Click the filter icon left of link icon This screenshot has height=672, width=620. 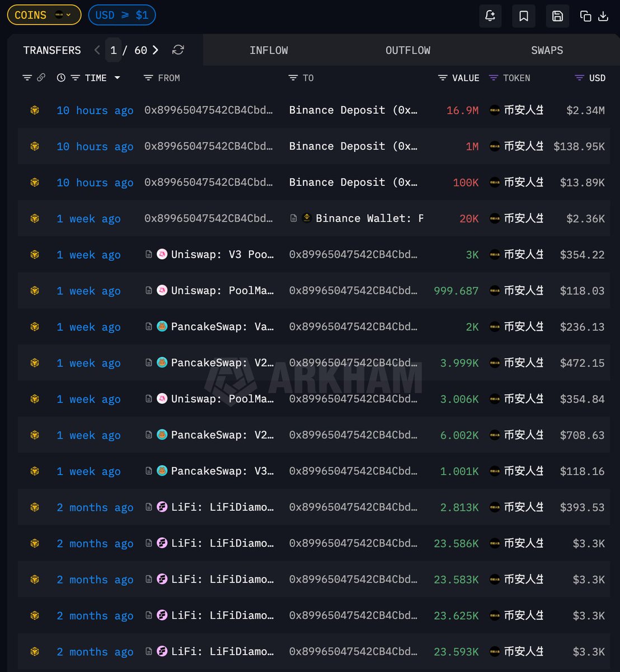tap(27, 78)
